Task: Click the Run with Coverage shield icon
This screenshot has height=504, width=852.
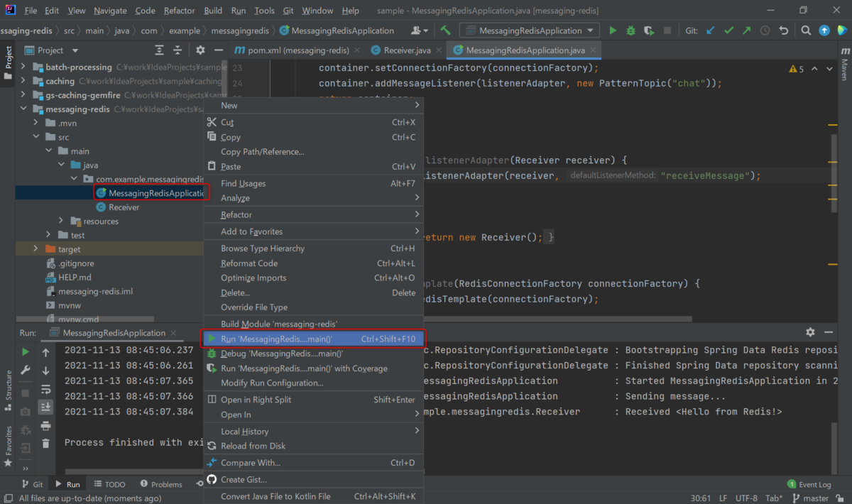Action: click(x=648, y=31)
